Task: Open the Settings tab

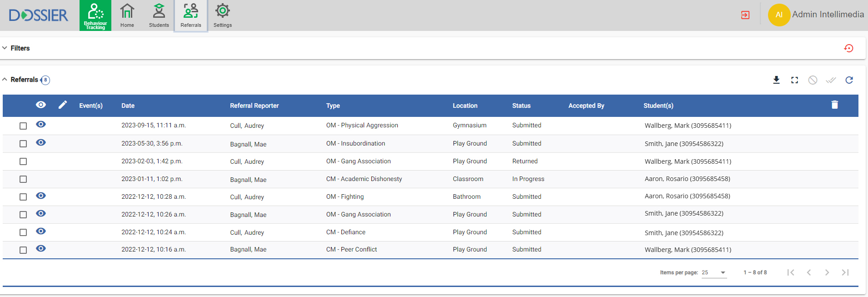Action: (222, 15)
